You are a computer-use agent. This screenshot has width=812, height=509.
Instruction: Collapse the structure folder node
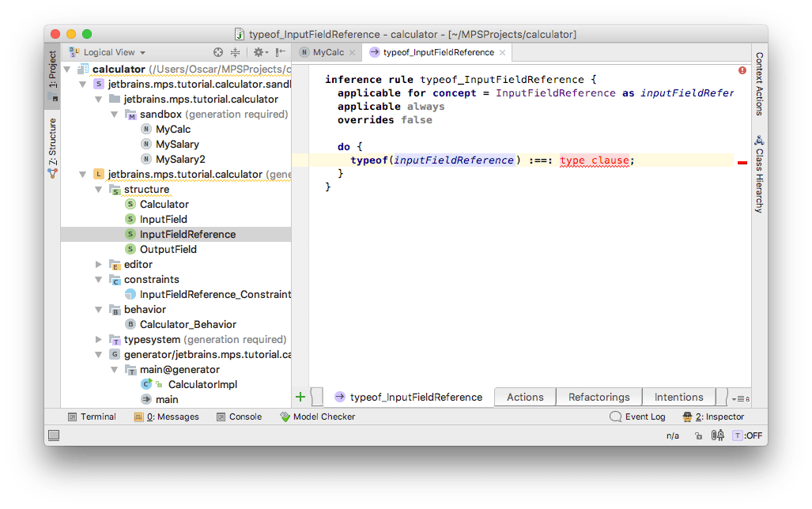tap(99, 190)
